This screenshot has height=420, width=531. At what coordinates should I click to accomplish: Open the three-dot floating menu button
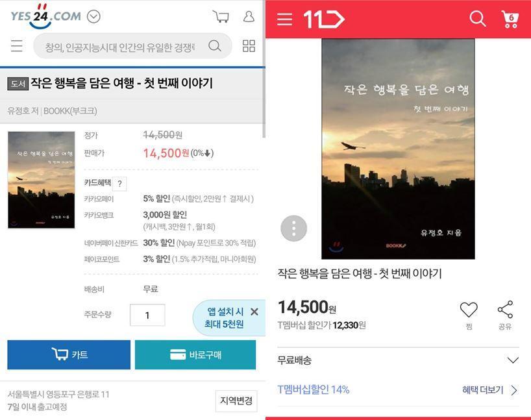pos(293,229)
